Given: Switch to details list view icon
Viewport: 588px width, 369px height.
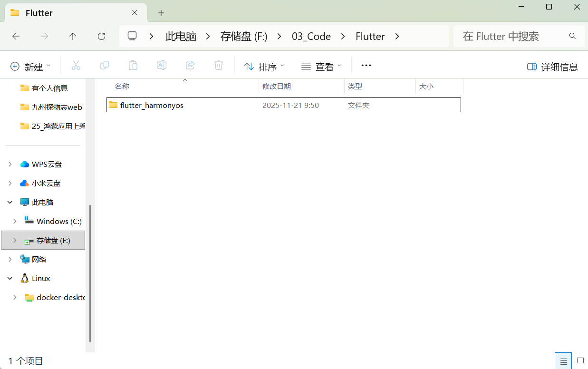Looking at the screenshot, I should (x=563, y=361).
